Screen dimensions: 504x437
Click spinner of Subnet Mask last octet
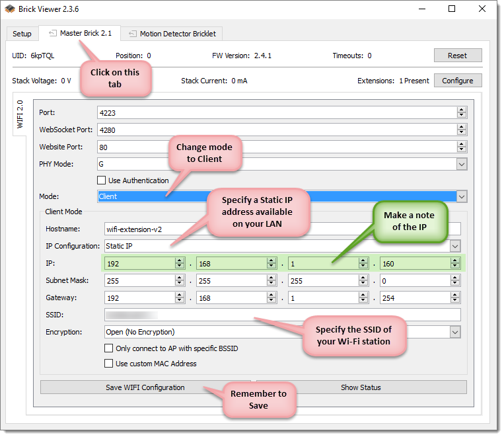point(455,280)
